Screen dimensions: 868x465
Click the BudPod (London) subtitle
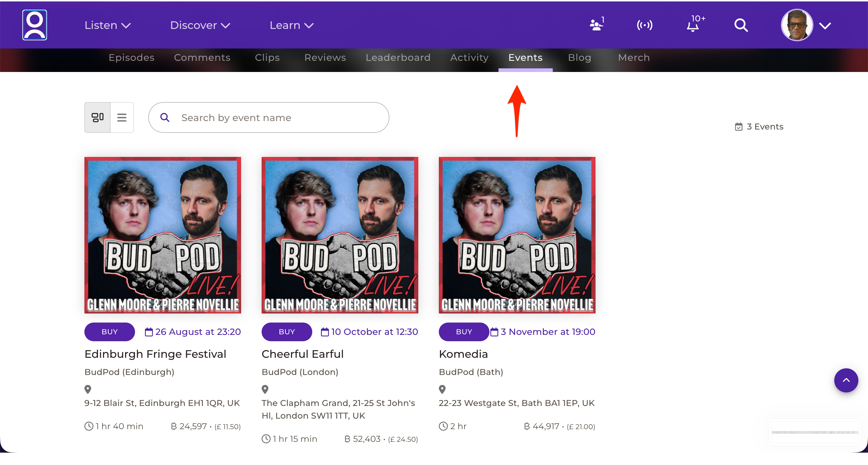coord(300,372)
